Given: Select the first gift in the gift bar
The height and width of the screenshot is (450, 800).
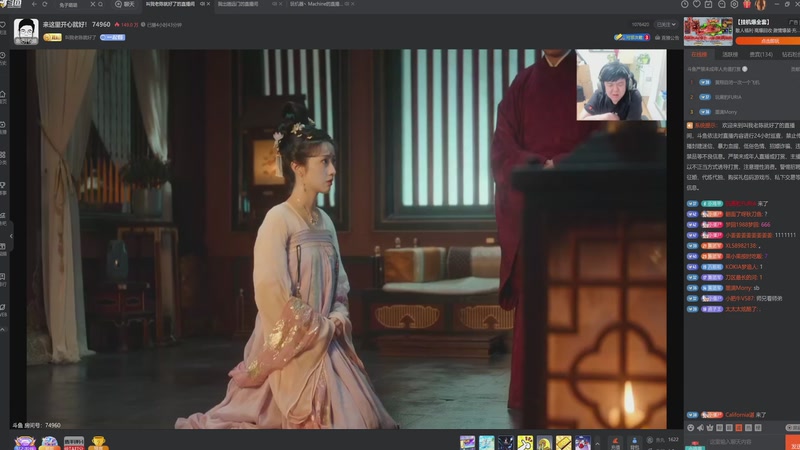Looking at the screenshot, I should point(467,443).
